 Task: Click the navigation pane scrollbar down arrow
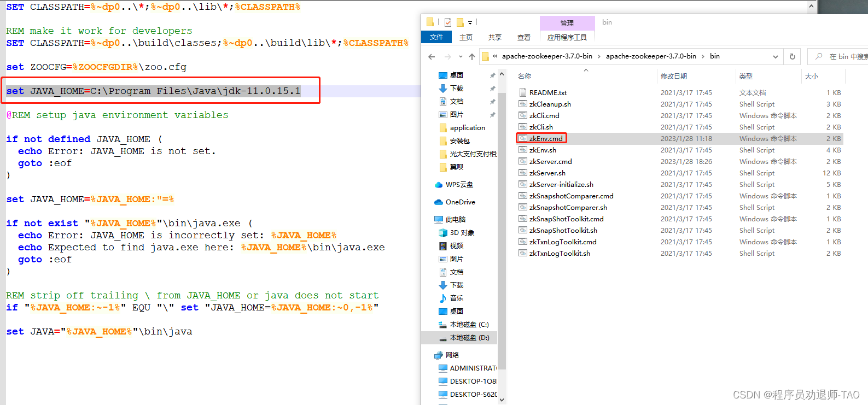point(502,400)
